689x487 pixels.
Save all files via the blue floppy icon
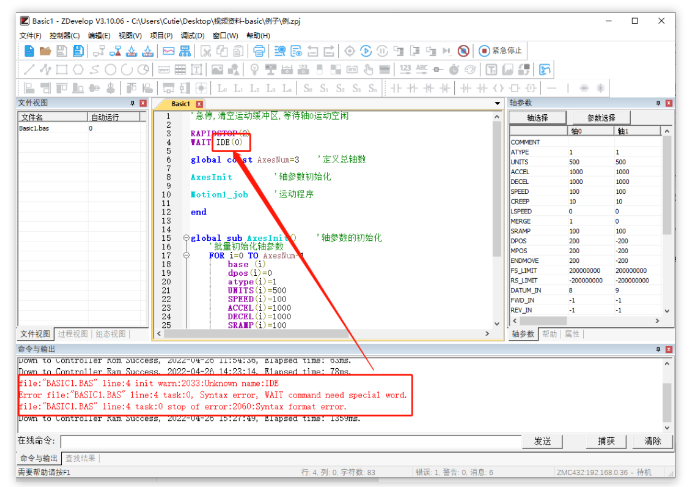[78, 51]
